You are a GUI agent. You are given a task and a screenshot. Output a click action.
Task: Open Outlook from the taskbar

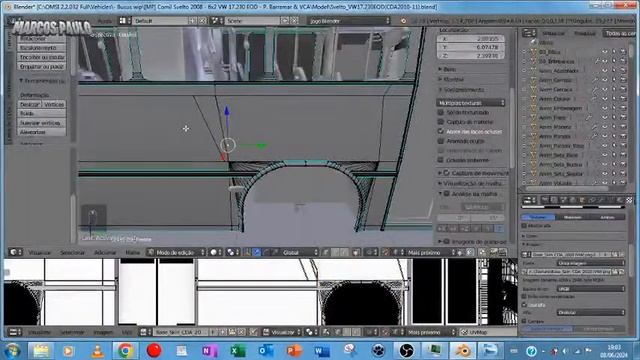tap(265, 350)
